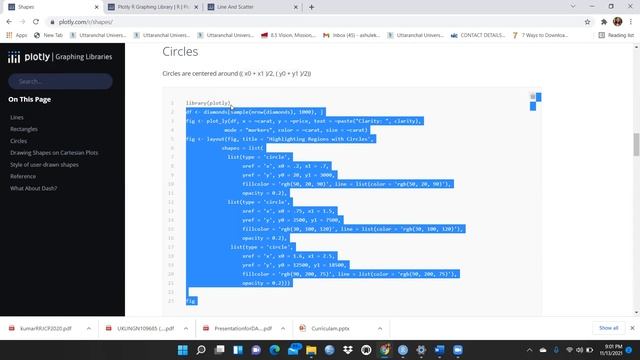Viewport: 640px width, 360px height.
Task: Jump to Drawing Shapes on Cartesian Plots
Action: pyautogui.click(x=54, y=153)
